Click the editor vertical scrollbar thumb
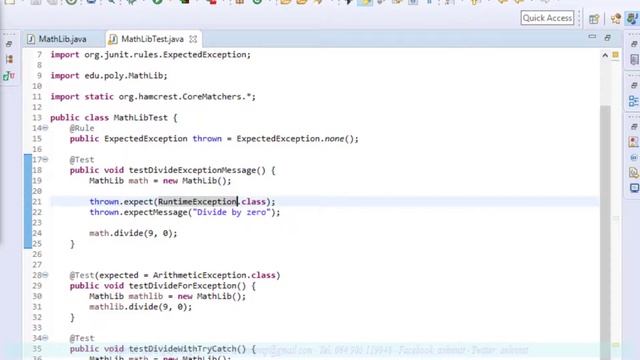 (x=605, y=233)
